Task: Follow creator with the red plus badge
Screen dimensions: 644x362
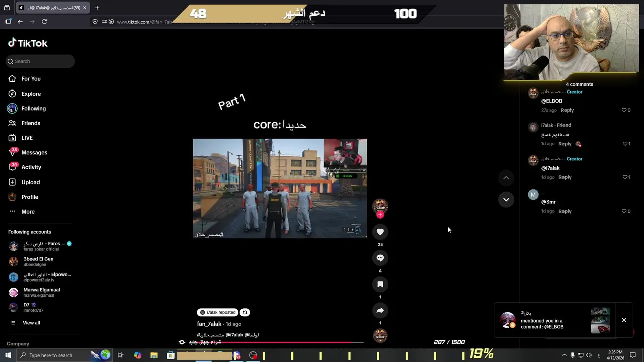Action: (380, 215)
